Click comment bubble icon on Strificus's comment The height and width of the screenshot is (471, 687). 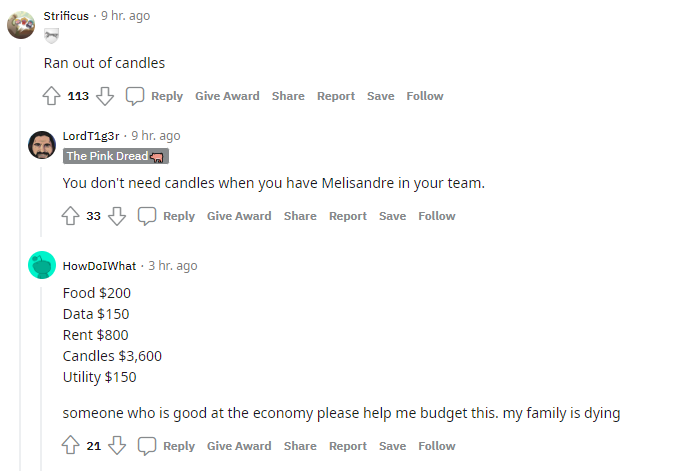pyautogui.click(x=135, y=96)
